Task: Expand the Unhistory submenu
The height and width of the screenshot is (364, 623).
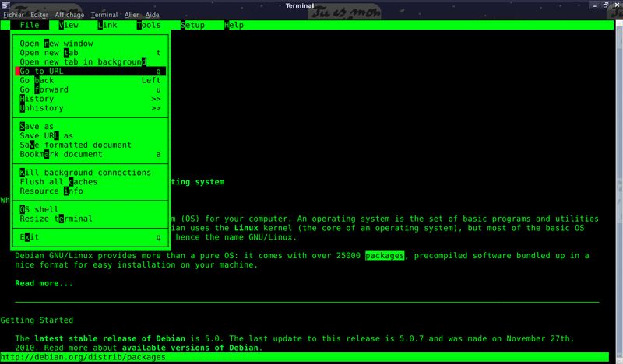Action: [x=90, y=108]
